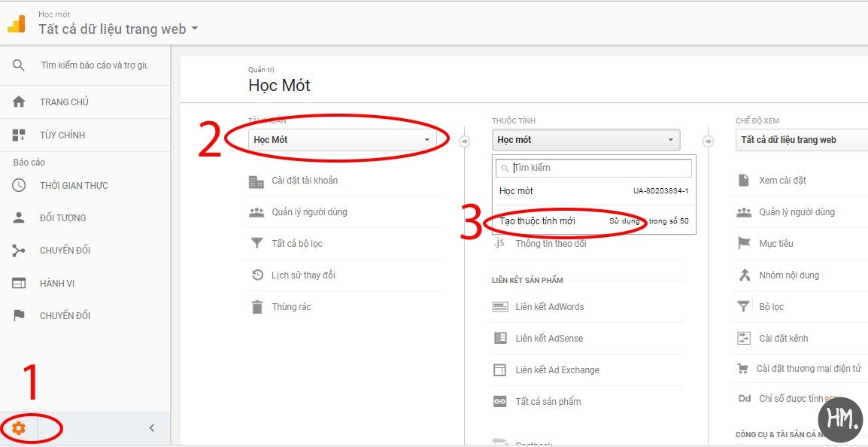Viewport: 868px width, 447px height.
Task: Click the Admin gear icon in sidebar
Action: point(18,428)
